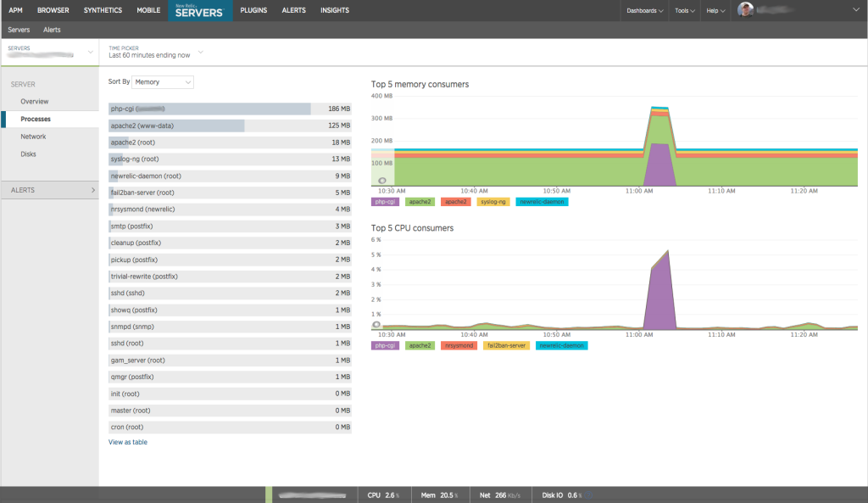Expand the account menu chevron

point(856,10)
